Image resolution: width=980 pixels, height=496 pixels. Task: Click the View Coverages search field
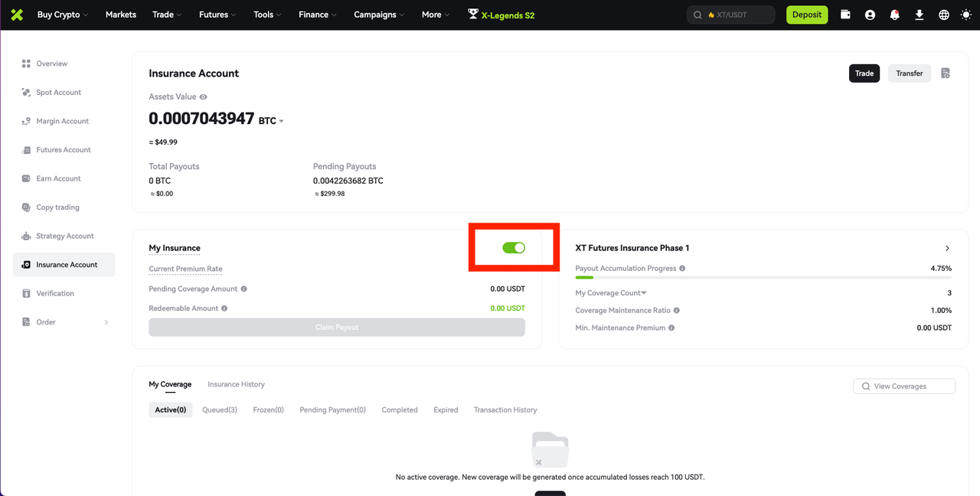pos(904,387)
